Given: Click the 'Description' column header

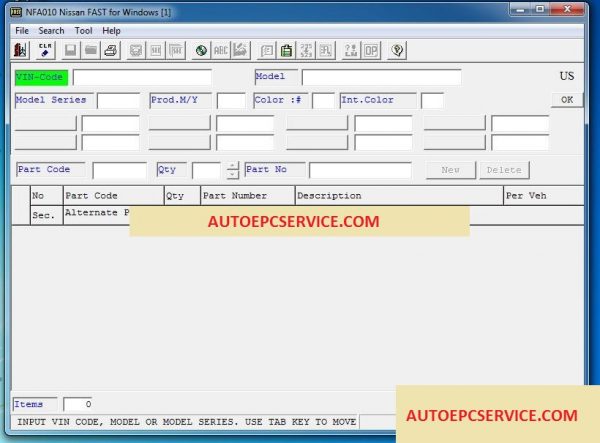Looking at the screenshot, I should (x=399, y=196).
